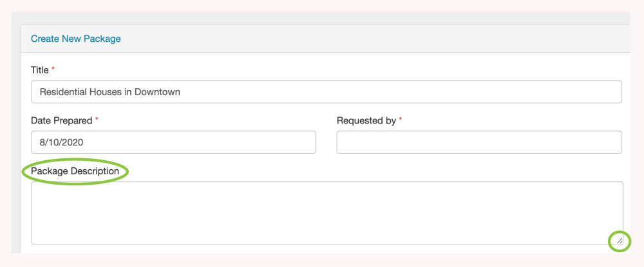Click the textarea resize handle icon

[619, 241]
